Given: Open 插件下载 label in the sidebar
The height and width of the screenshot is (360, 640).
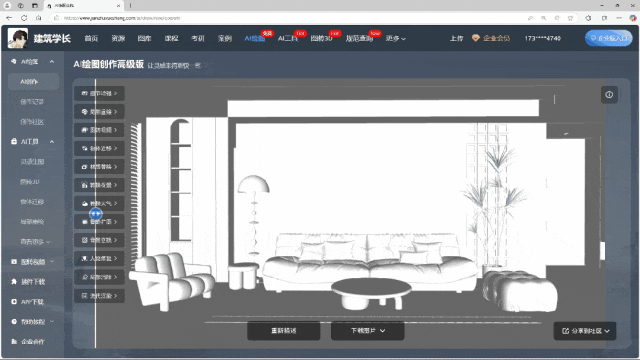Looking at the screenshot, I should [33, 282].
